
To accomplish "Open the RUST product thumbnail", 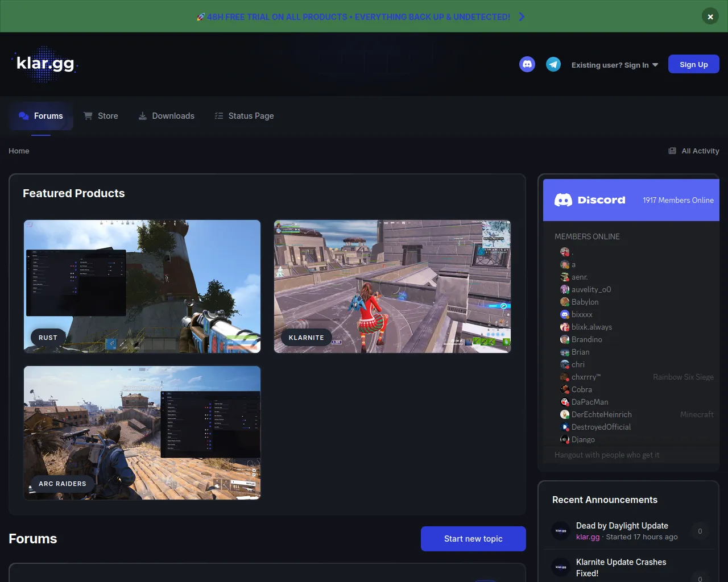I will pyautogui.click(x=142, y=286).
